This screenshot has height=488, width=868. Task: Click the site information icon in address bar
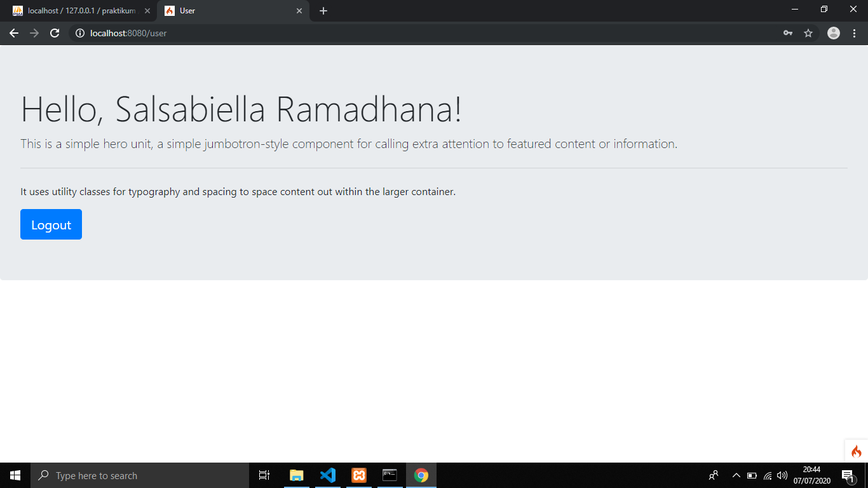(x=80, y=33)
